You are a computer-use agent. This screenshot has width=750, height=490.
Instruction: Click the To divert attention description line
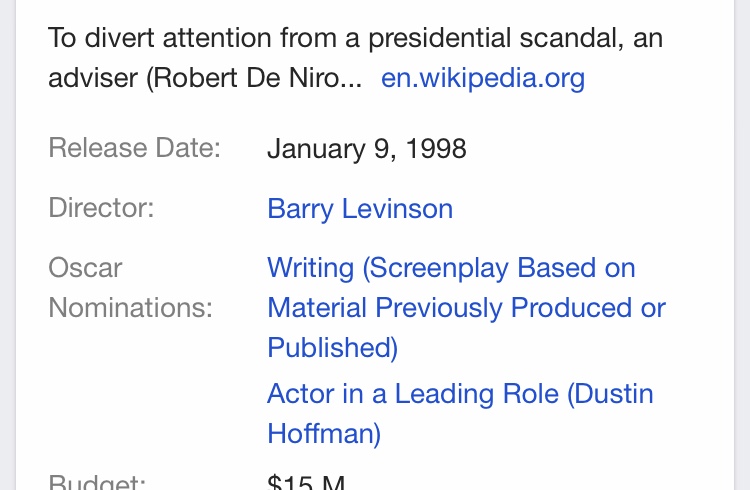click(355, 38)
